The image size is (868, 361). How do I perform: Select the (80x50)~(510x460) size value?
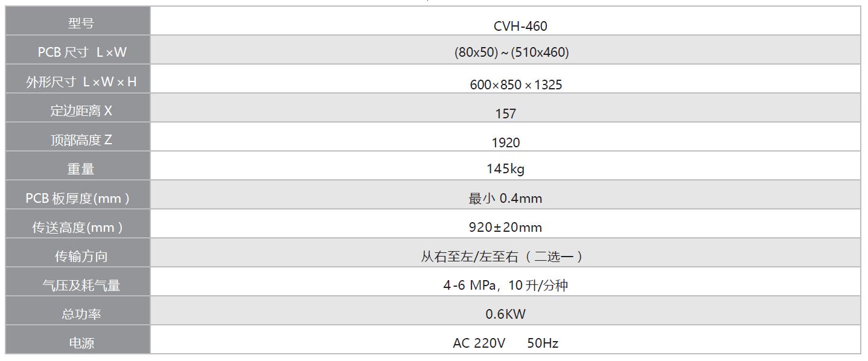[x=511, y=53]
